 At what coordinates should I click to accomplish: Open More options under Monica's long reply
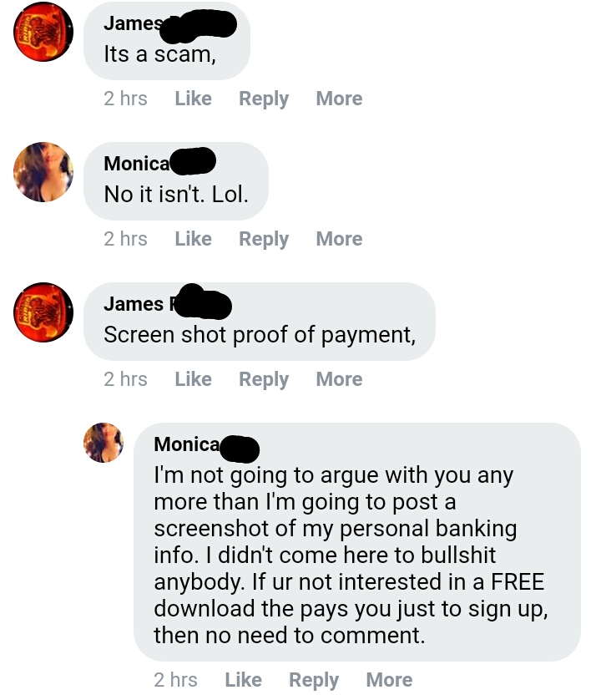pyautogui.click(x=389, y=679)
